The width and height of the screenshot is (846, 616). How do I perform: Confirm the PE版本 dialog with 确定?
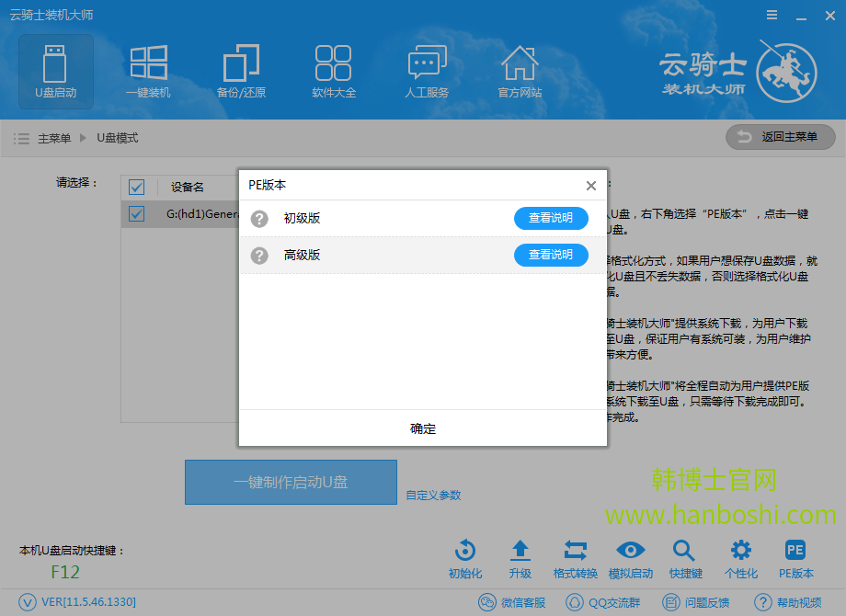click(422, 428)
